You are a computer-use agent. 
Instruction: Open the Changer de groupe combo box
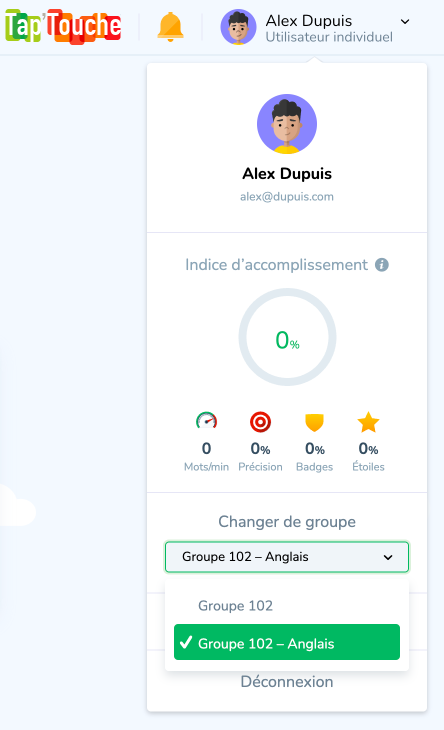pyautogui.click(x=287, y=557)
